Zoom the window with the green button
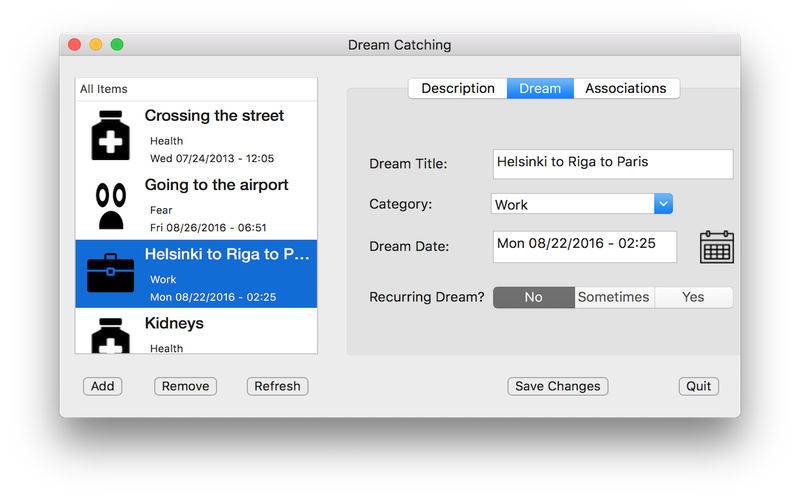Image resolution: width=800 pixels, height=500 pixels. (117, 45)
